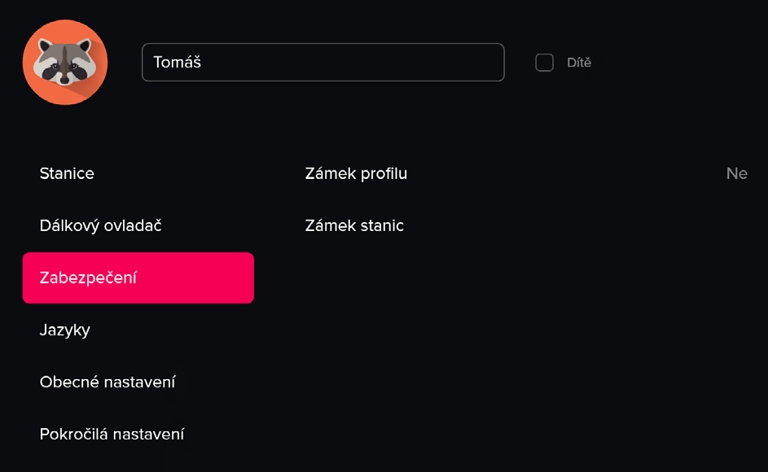The image size is (768, 472).
Task: Focus the Tomáš text box to rename the profile
Action: point(322,62)
